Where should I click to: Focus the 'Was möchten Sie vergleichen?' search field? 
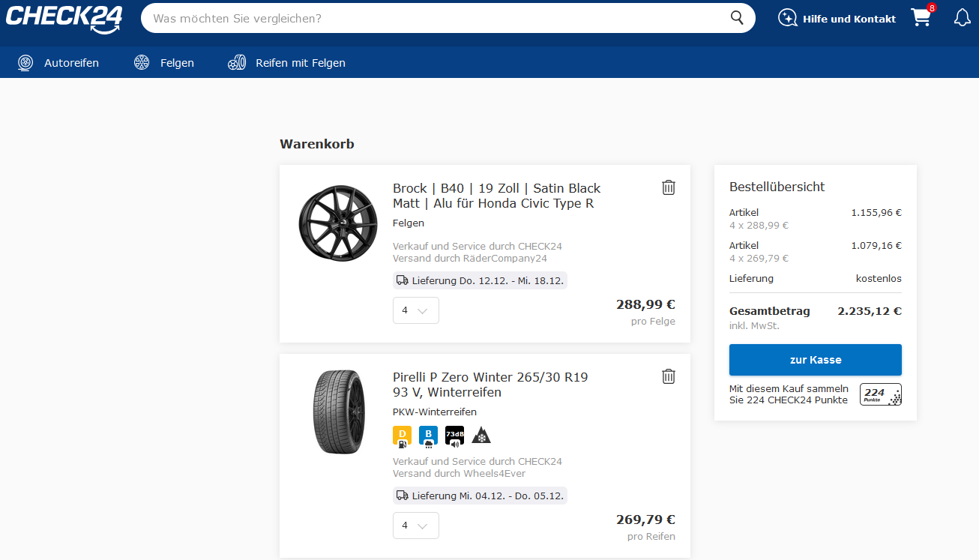click(x=435, y=18)
